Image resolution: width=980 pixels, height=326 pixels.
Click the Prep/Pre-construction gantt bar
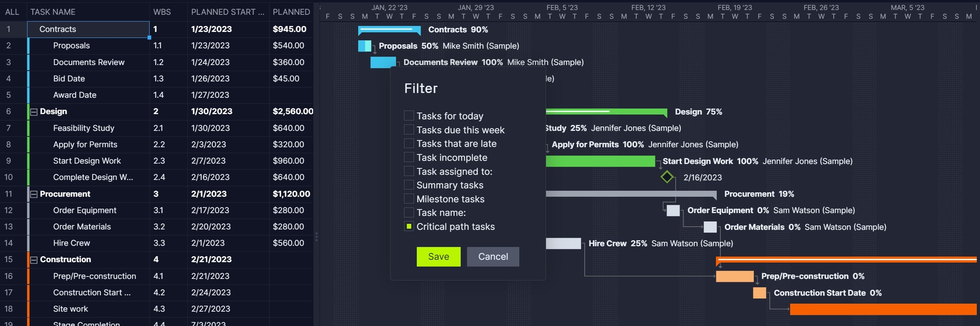click(734, 276)
